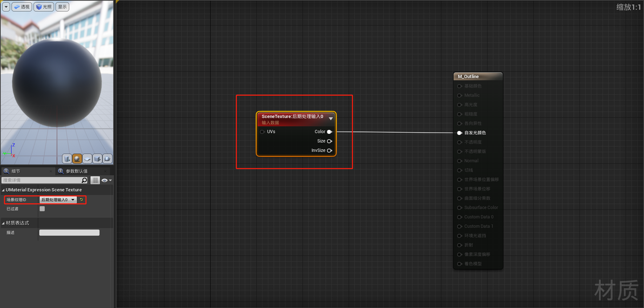Switch to the 参数默认值 tab
The height and width of the screenshot is (308, 644).
coord(77,171)
